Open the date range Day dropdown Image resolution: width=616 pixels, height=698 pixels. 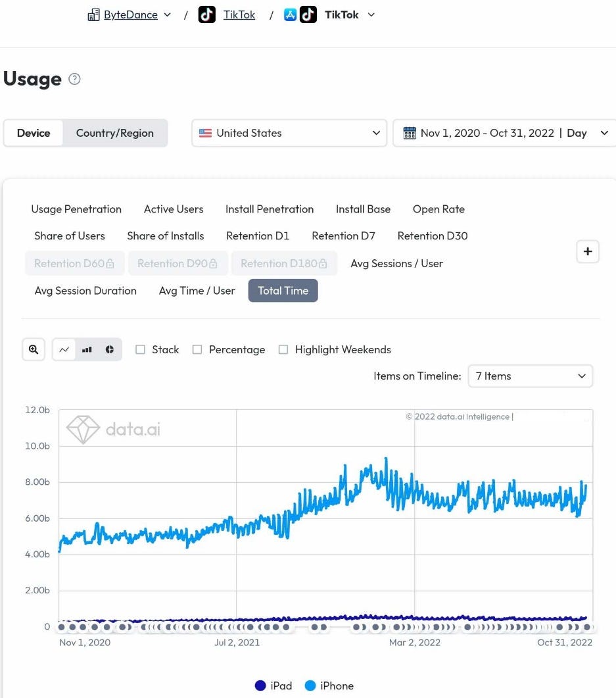click(x=504, y=133)
